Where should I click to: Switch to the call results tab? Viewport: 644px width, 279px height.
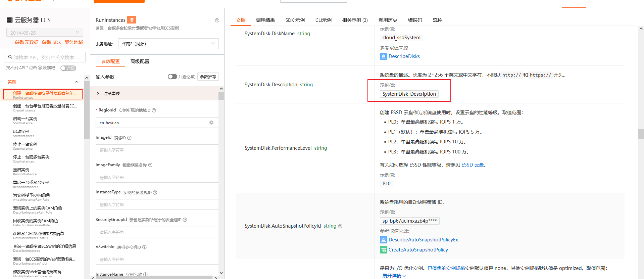tap(265, 20)
